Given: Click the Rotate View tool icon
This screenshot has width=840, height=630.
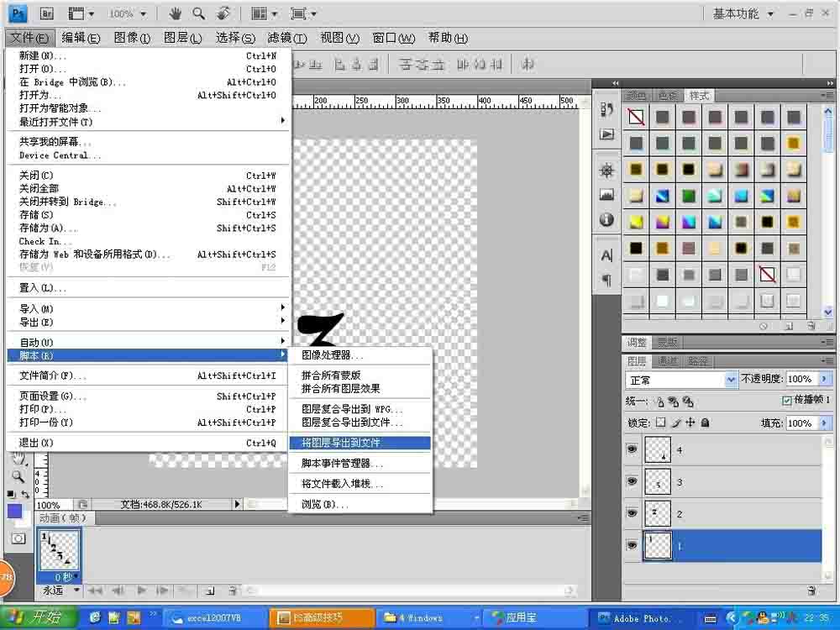Looking at the screenshot, I should click(x=223, y=13).
